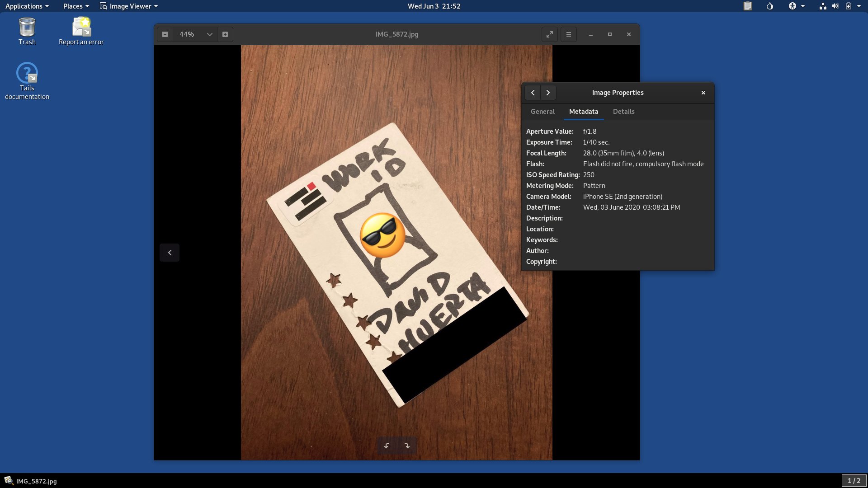Open the 44% zoom level dropdown
The height and width of the screenshot is (488, 868).
tap(195, 34)
